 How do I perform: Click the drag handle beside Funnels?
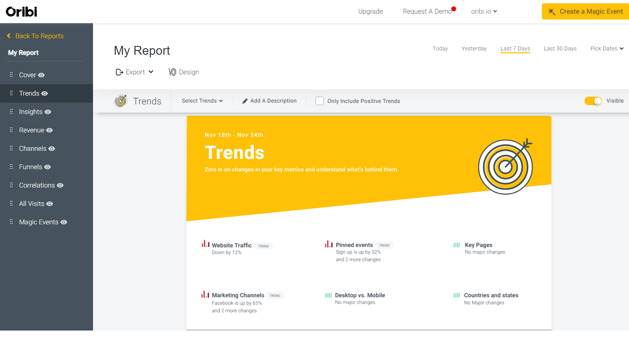[x=11, y=167]
